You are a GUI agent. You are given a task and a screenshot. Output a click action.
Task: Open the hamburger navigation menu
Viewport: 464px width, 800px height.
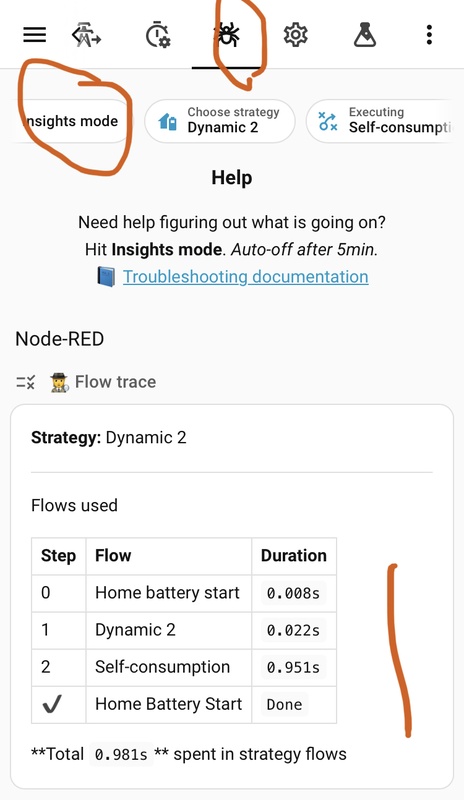[35, 35]
